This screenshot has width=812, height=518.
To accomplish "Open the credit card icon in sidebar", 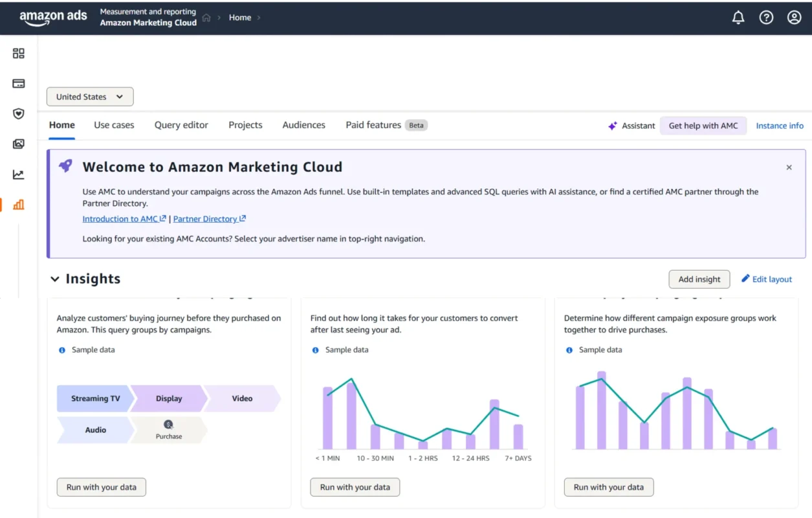I will coord(19,84).
